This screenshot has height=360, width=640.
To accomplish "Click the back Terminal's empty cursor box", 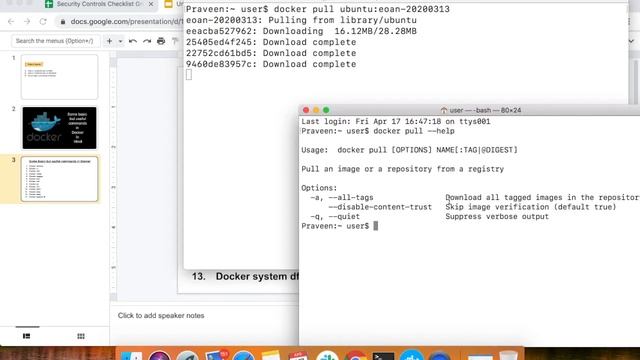I will (x=189, y=75).
